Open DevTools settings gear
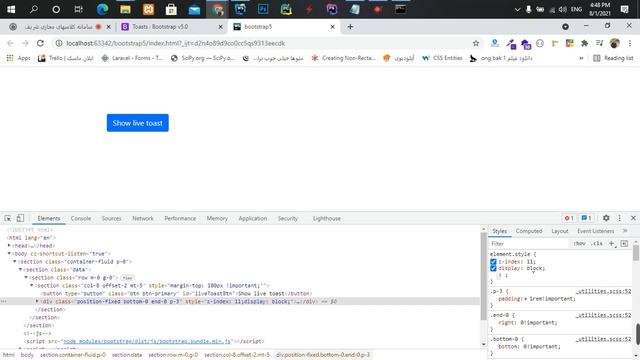640x360 pixels. point(606,218)
